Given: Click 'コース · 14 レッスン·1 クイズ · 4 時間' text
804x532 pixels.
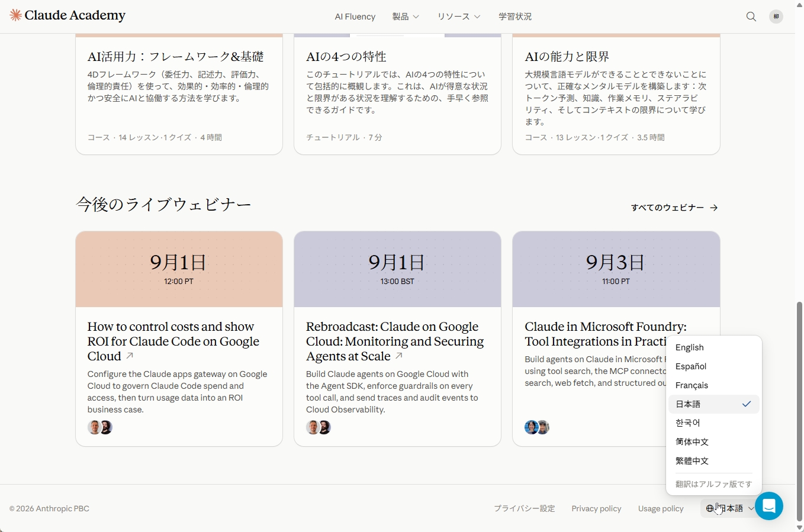Looking at the screenshot, I should click(155, 137).
